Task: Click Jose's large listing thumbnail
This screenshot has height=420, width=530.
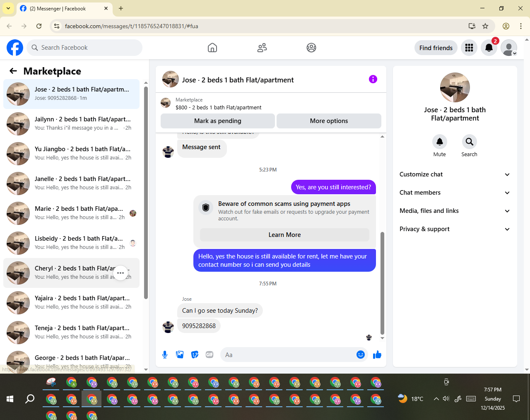Action: coord(455,87)
